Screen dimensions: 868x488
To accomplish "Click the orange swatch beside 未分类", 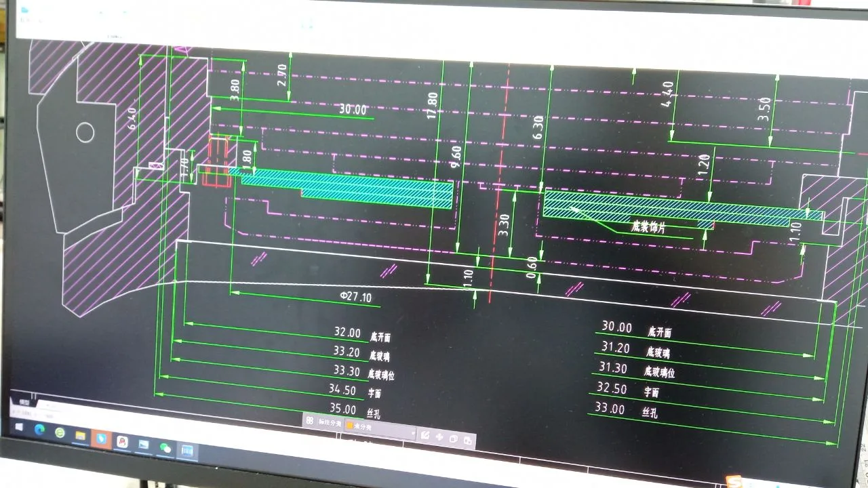I will (x=350, y=426).
